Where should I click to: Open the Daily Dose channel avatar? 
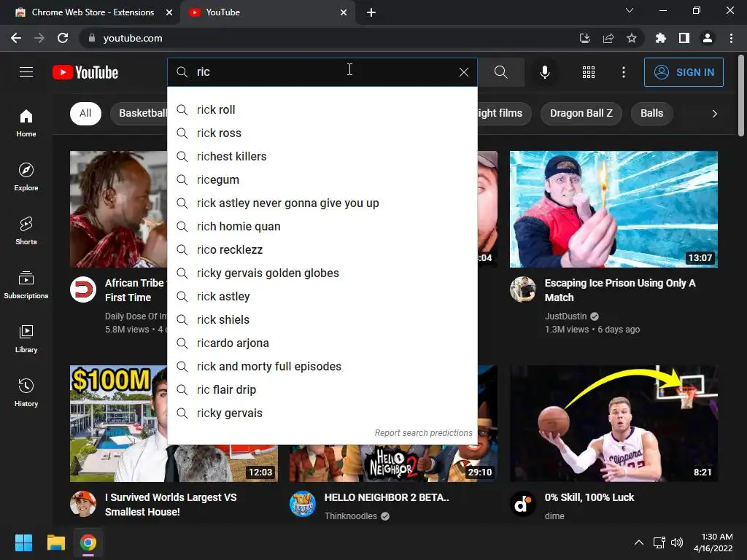(83, 289)
